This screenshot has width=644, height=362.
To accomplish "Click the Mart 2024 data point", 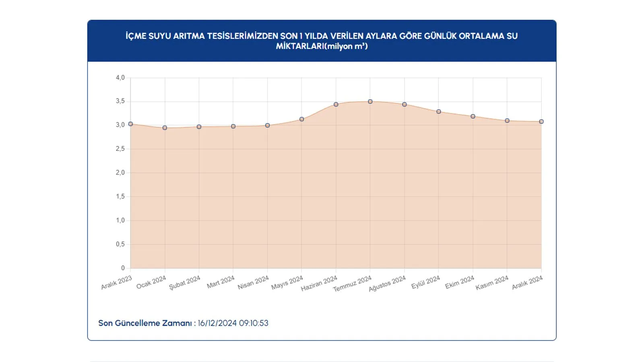I will [x=233, y=126].
